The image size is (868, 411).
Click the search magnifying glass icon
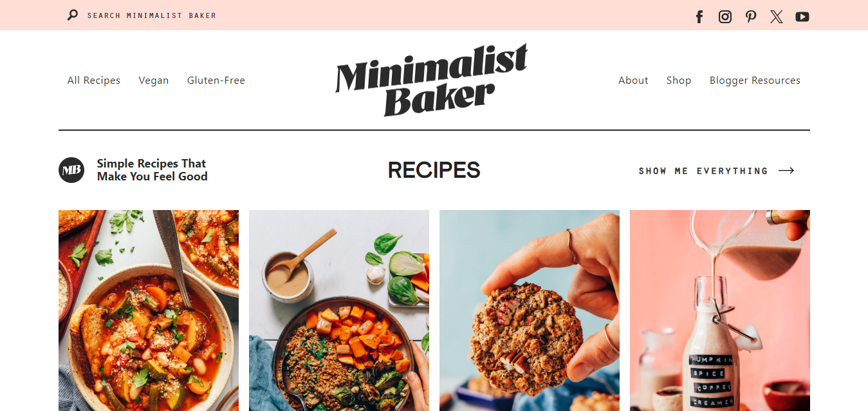pos(73,15)
